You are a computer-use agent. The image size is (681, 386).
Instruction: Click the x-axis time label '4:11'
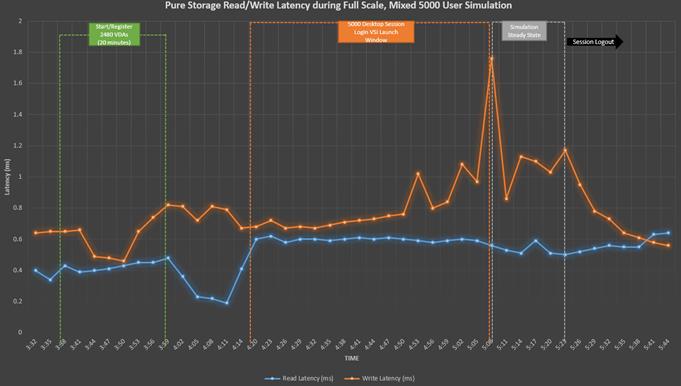point(223,345)
